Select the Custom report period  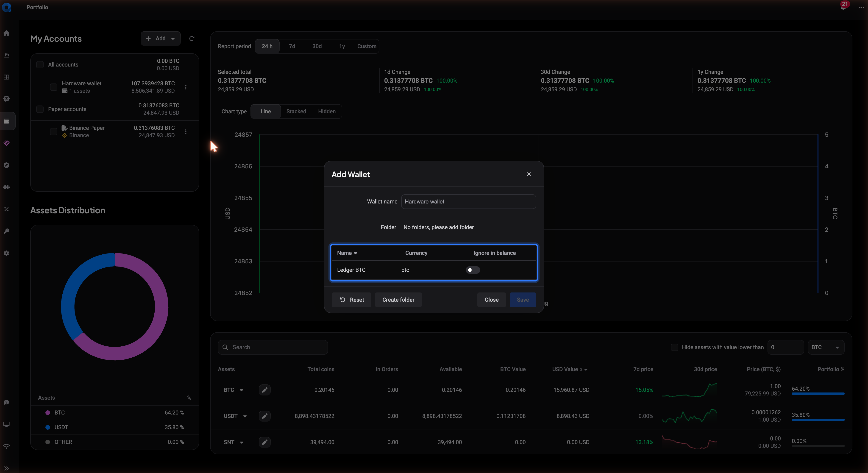(367, 46)
